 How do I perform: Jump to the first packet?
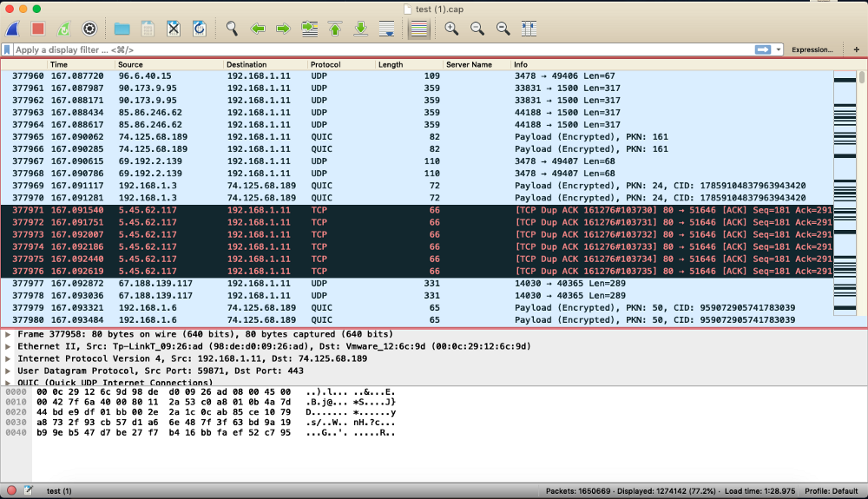335,29
